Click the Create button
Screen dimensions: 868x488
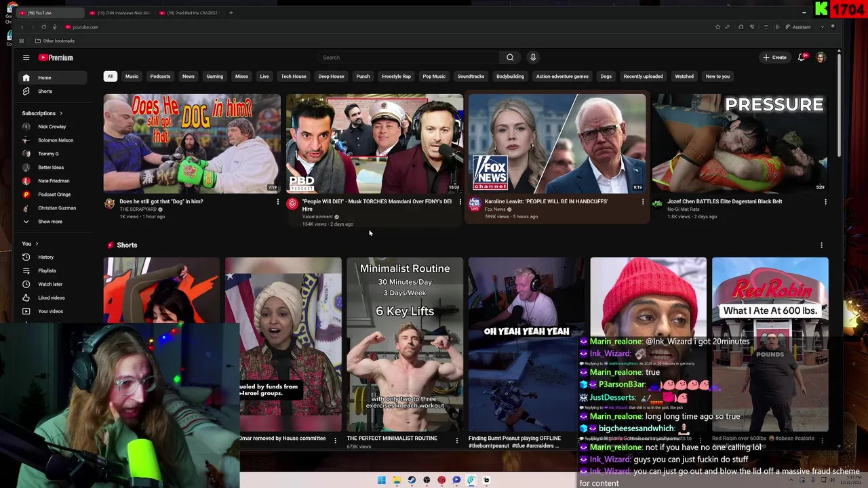(x=774, y=58)
